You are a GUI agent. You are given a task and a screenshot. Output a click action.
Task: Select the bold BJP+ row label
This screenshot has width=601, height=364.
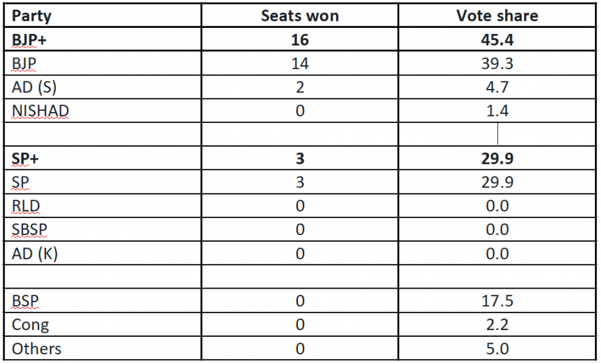click(x=30, y=40)
